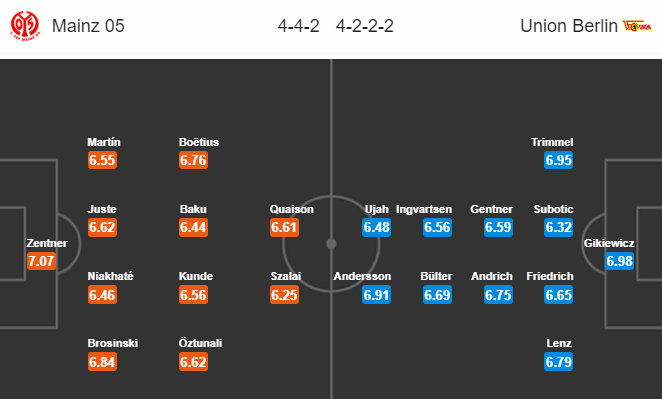Select Zentner's 7.07 rating badge
This screenshot has width=662, height=399.
[x=41, y=261]
